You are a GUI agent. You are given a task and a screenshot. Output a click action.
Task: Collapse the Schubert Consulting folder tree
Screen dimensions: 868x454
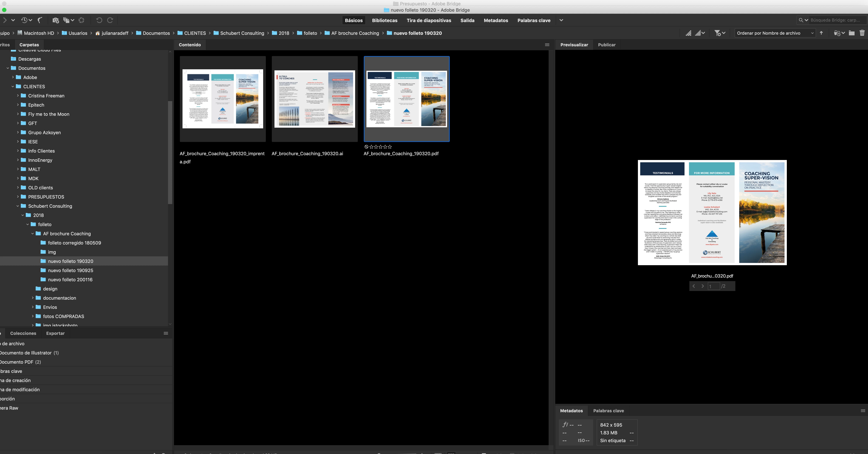pyautogui.click(x=18, y=206)
